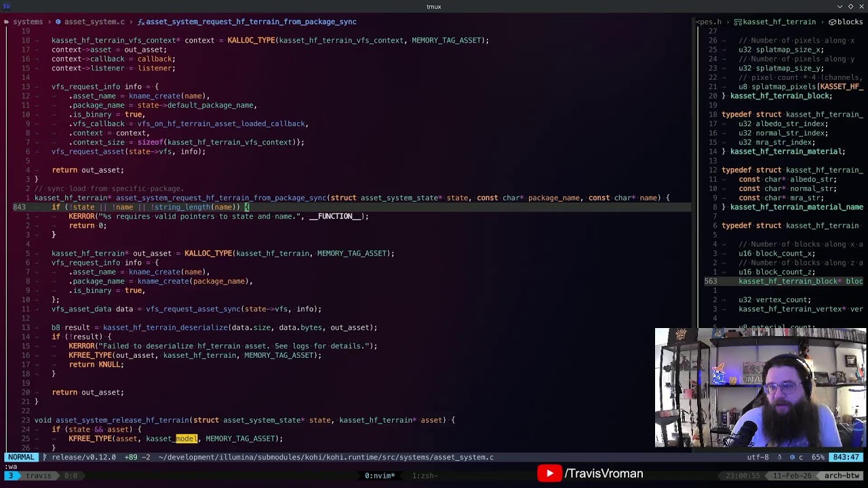Place cursor on 'return KNULL;' line

click(x=96, y=365)
